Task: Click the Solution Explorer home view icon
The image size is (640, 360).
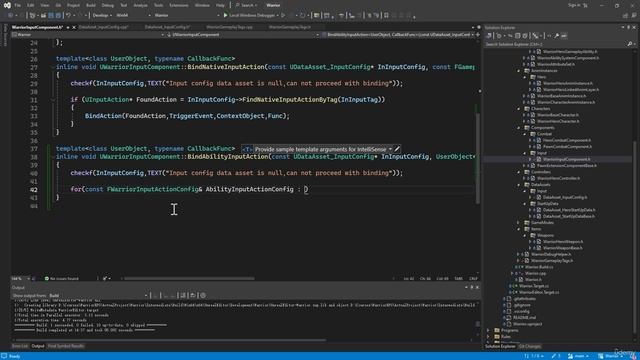Action: click(489, 36)
